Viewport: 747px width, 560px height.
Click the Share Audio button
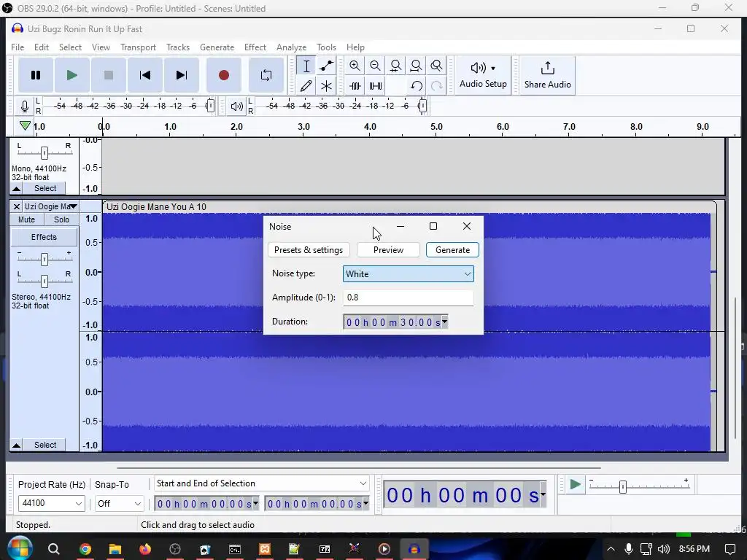tap(547, 75)
